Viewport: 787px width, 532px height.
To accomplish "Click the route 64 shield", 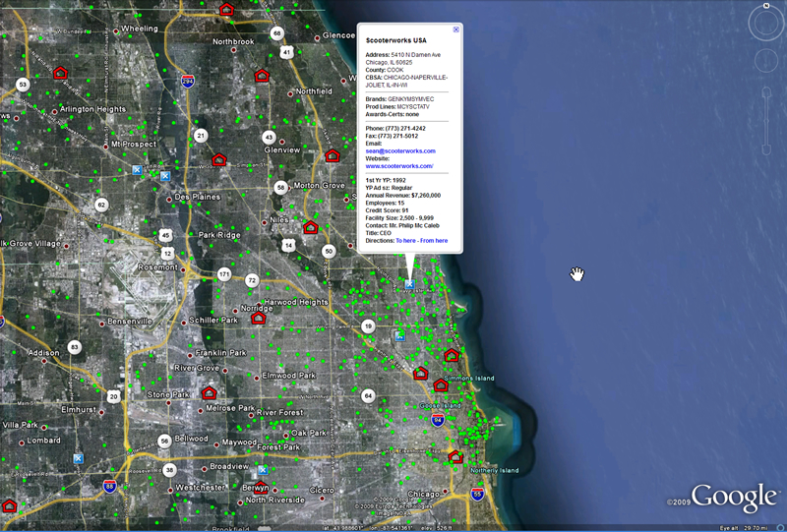I will (368, 396).
